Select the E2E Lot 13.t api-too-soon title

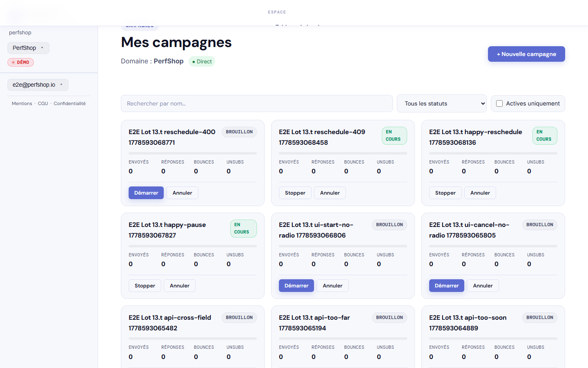(468, 323)
